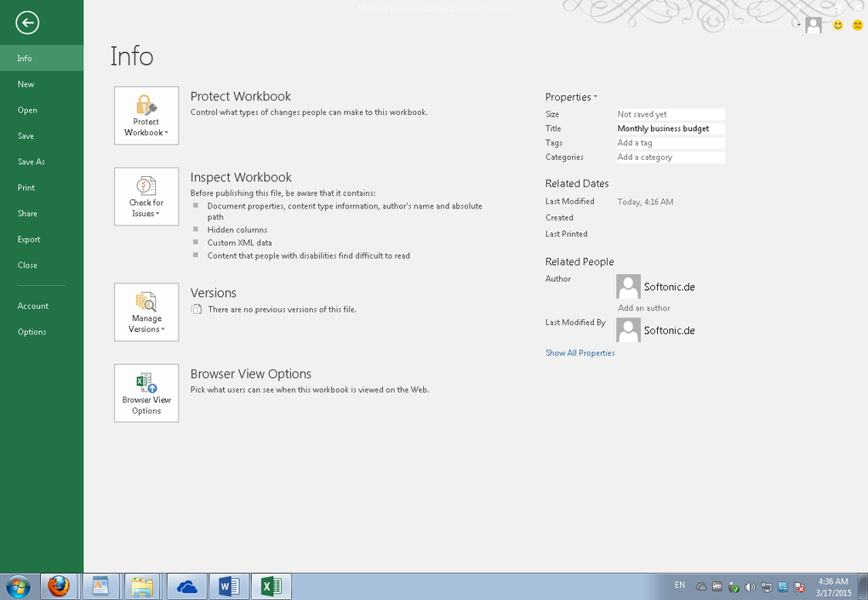Click the user account picture in title bar
Image resolution: width=868 pixels, height=600 pixels.
click(814, 25)
